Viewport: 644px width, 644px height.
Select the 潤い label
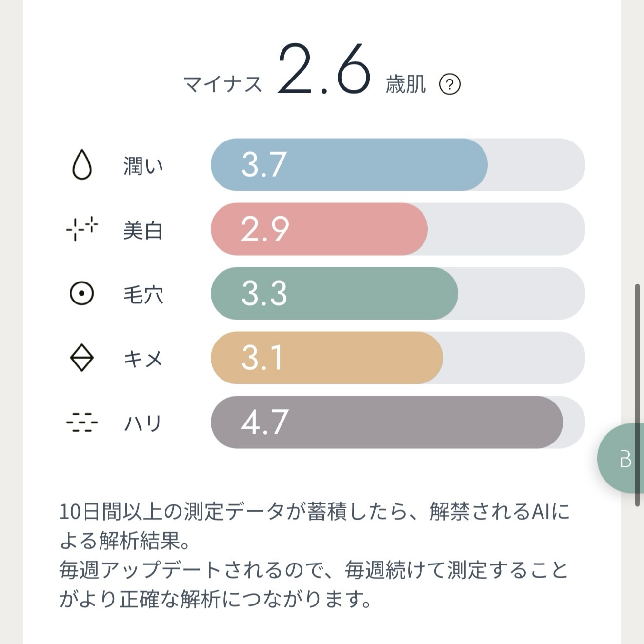coord(143,166)
